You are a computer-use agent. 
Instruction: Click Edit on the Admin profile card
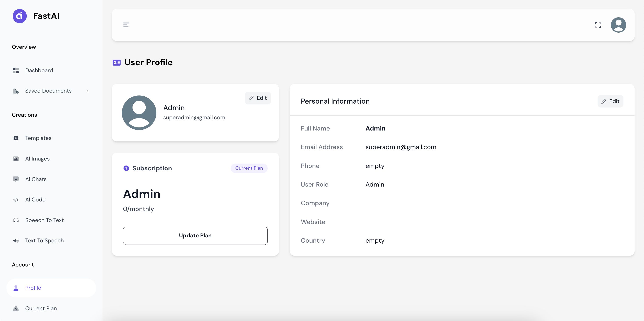click(258, 98)
